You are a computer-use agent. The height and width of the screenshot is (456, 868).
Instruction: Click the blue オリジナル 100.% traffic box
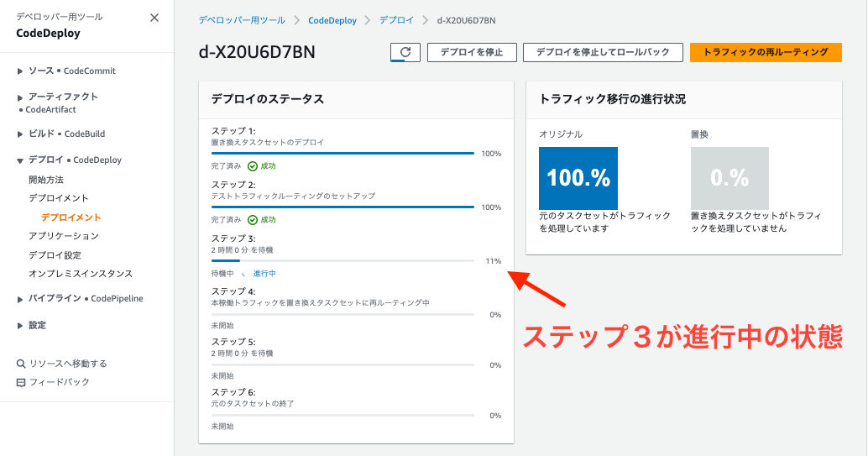(x=578, y=178)
